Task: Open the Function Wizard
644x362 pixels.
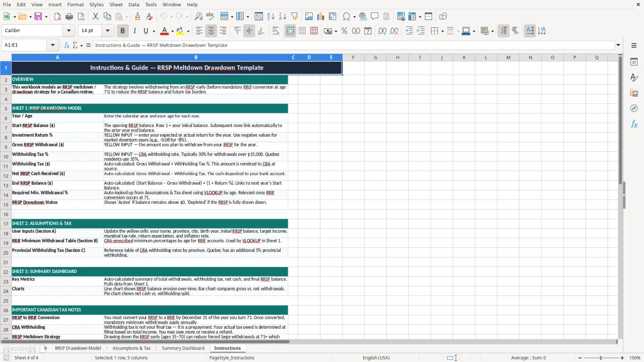Action: click(x=67, y=45)
